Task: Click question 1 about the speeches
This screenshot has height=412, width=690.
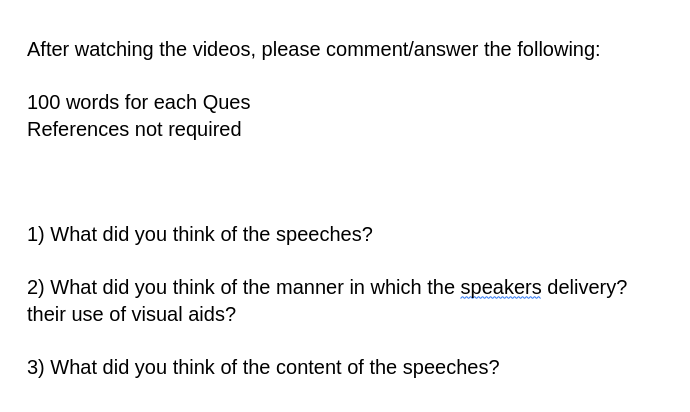Action: point(200,235)
